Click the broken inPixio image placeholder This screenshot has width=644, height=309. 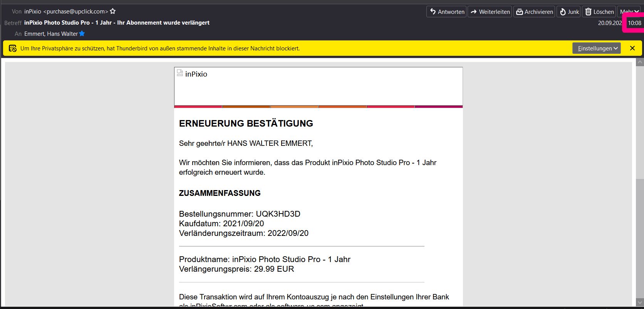coord(180,73)
